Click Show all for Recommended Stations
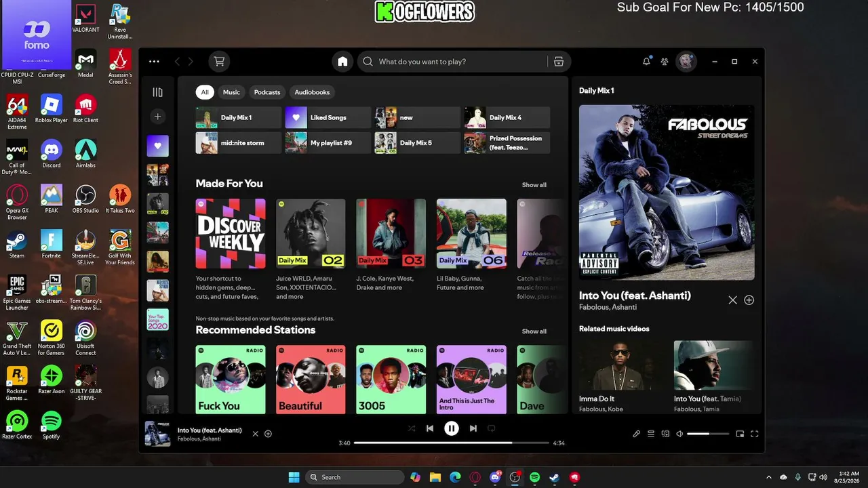This screenshot has height=488, width=868. coord(534,331)
